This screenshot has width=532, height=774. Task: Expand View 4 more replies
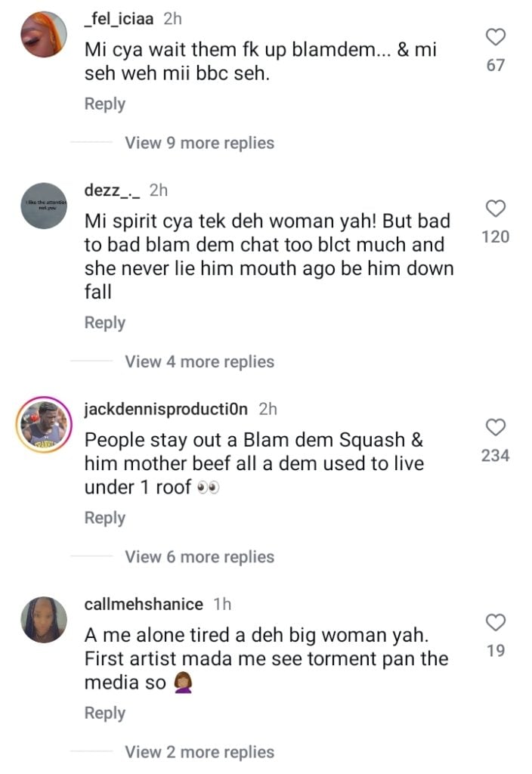[199, 361]
